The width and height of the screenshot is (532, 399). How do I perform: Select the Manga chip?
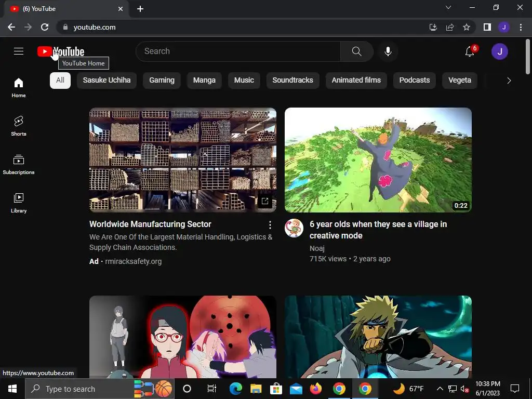click(x=204, y=81)
